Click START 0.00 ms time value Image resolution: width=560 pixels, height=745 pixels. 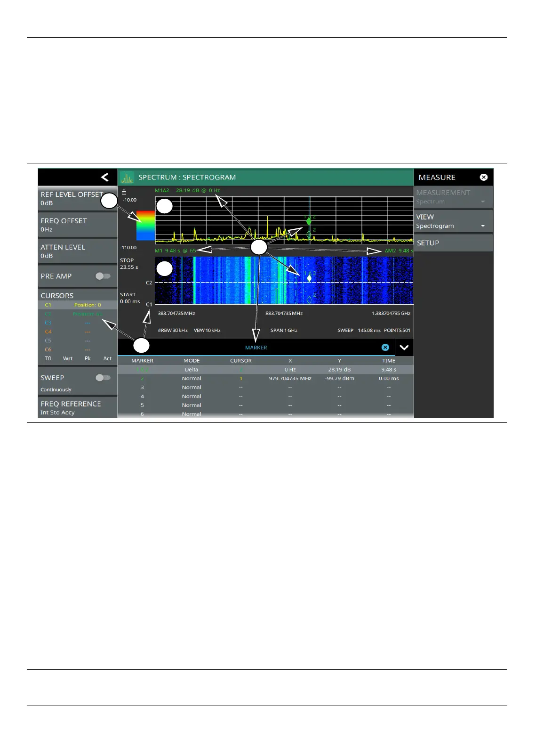click(x=129, y=298)
